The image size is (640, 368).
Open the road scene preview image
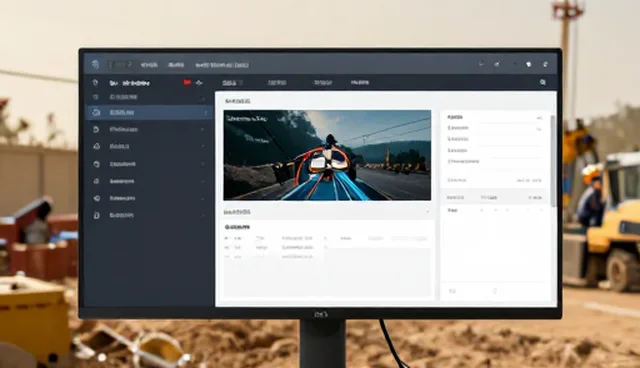coord(327,155)
